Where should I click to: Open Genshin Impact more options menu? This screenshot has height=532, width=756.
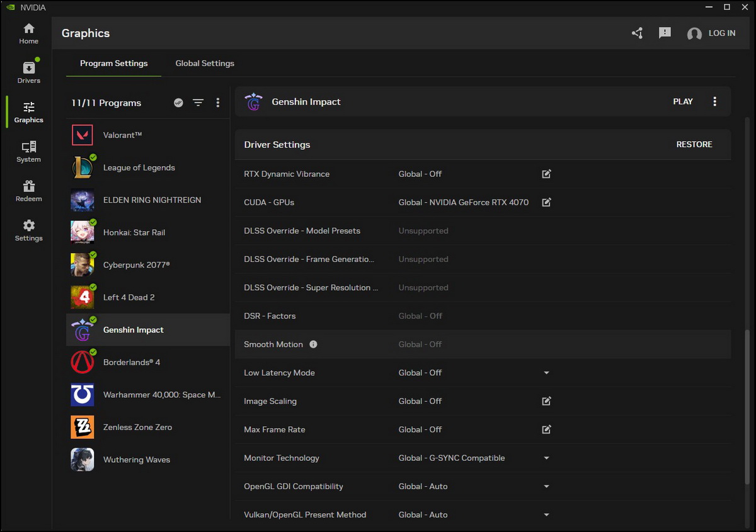(x=714, y=101)
